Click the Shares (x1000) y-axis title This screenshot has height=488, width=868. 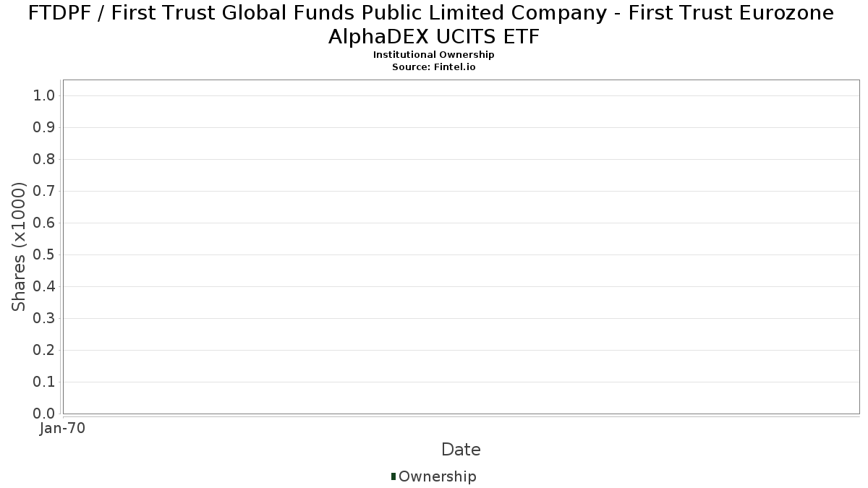(20, 247)
